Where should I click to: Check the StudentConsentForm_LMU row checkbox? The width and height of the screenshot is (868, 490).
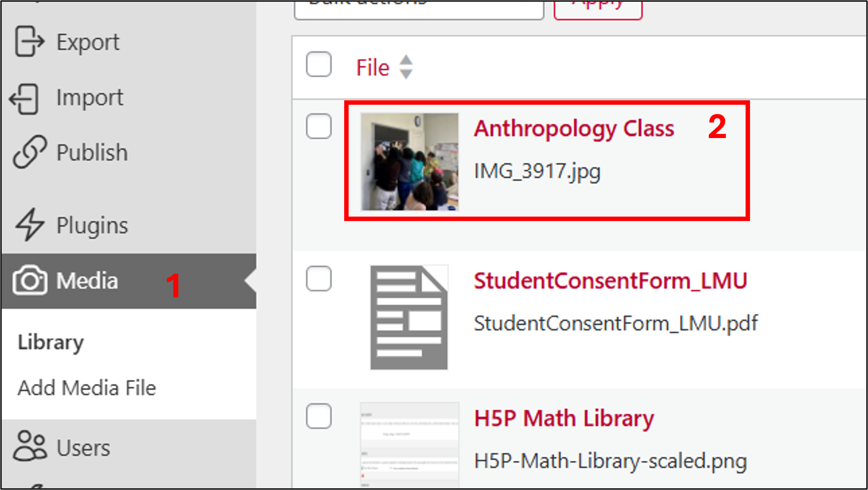[x=318, y=278]
